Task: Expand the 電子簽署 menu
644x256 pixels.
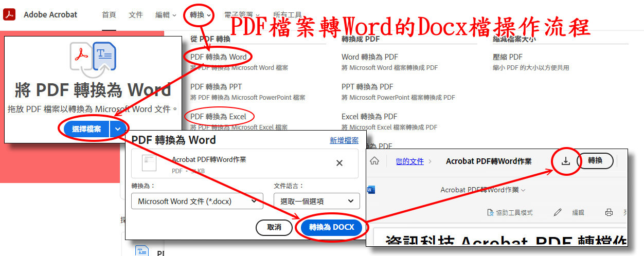Action: click(242, 15)
